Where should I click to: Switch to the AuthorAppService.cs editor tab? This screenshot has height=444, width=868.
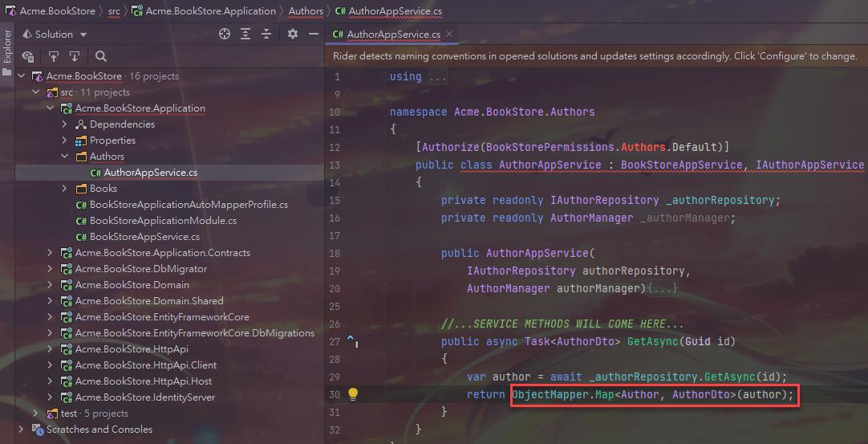[387, 35]
